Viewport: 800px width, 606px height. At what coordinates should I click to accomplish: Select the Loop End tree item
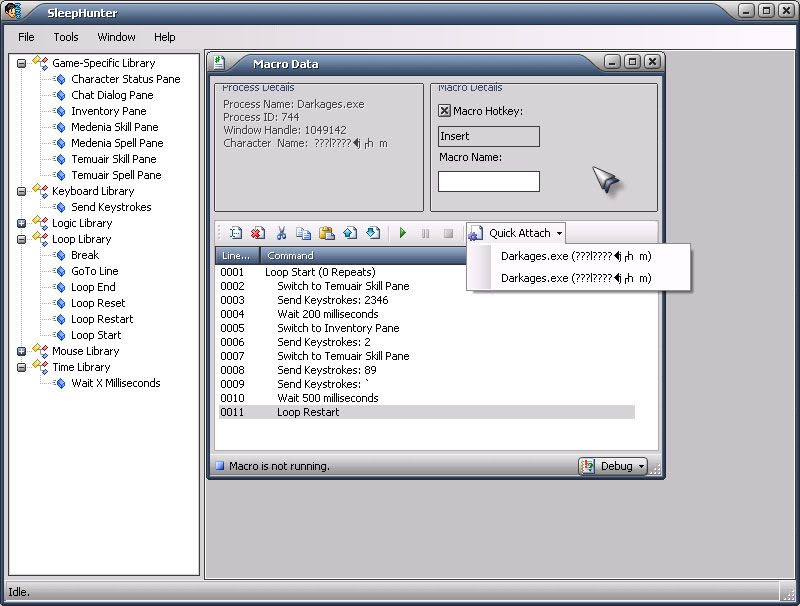tap(93, 287)
